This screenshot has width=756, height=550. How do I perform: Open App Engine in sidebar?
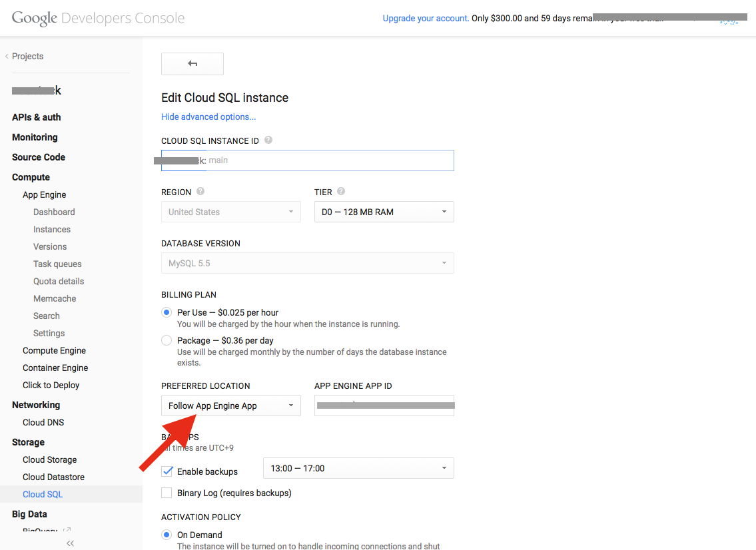(45, 194)
